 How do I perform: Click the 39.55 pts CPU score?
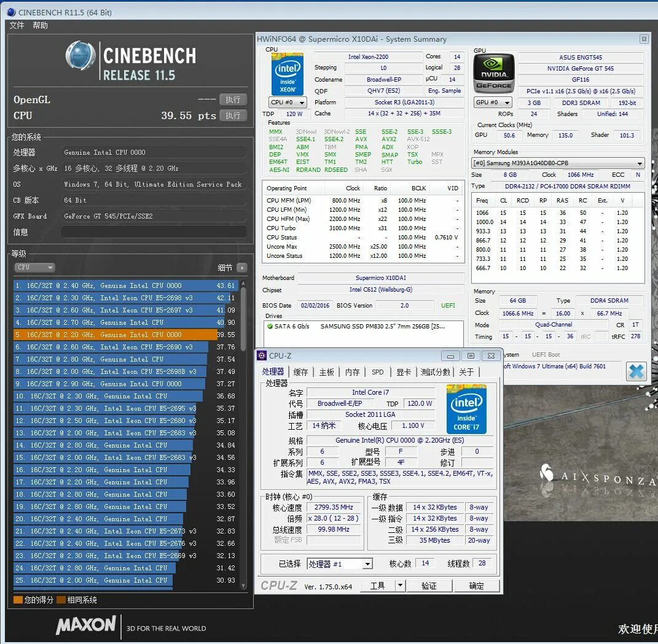pos(189,115)
